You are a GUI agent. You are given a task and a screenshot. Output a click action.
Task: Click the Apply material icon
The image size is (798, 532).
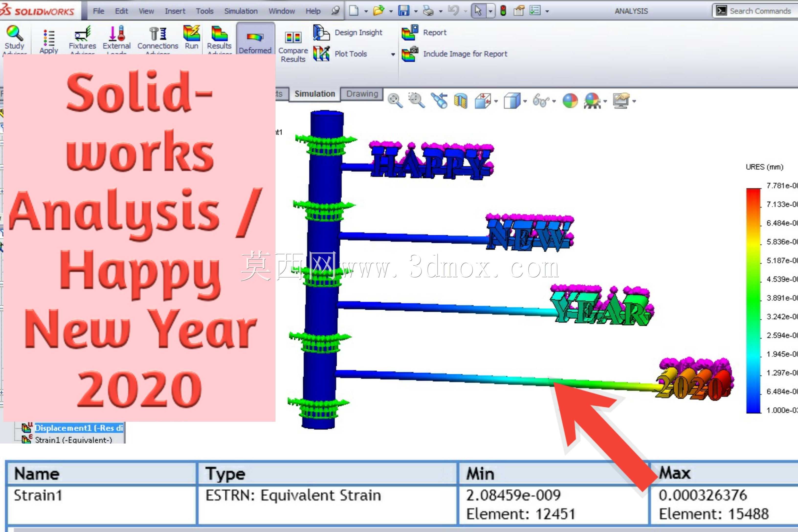tap(49, 41)
